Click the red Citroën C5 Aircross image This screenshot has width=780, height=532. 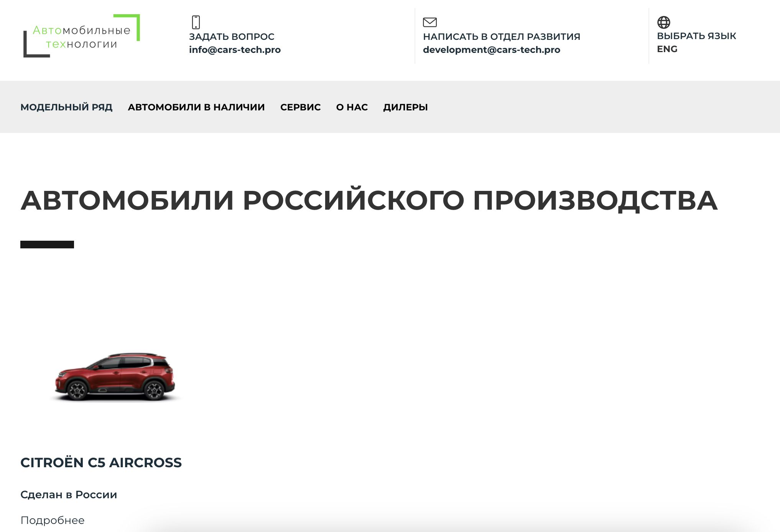[115, 377]
